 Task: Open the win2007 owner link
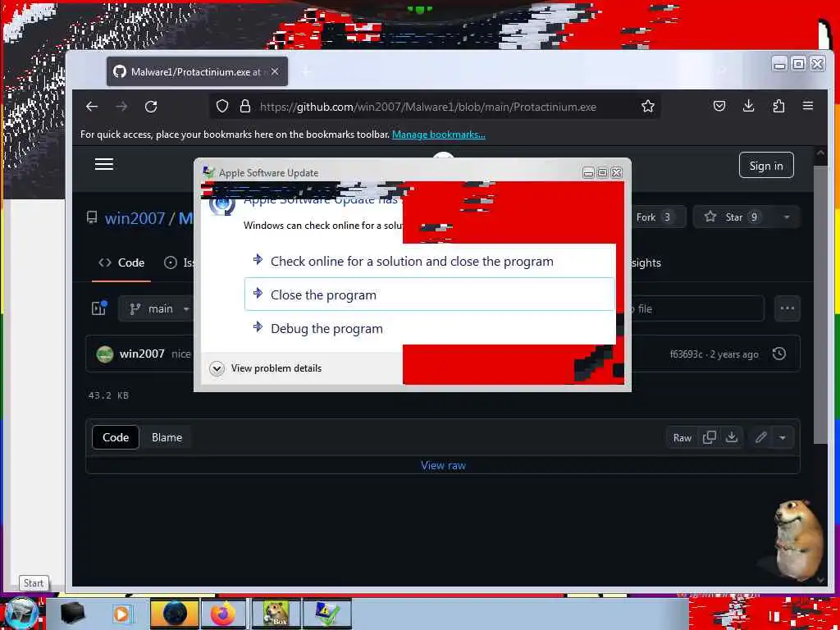135,218
